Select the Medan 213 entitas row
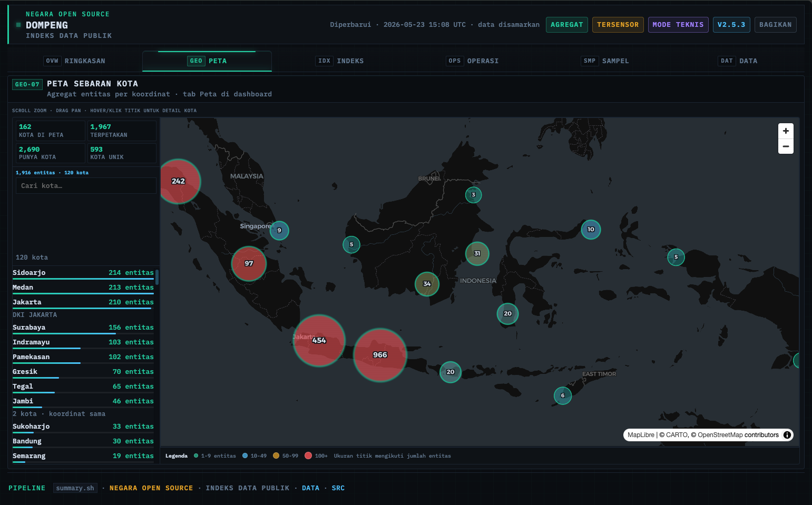Screen dimensions: 812x505 point(83,288)
